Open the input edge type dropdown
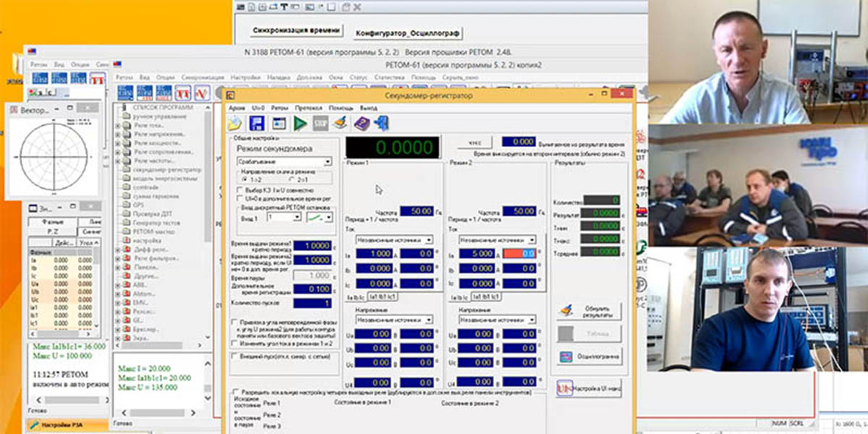This screenshot has height=434, width=868. tap(318, 216)
